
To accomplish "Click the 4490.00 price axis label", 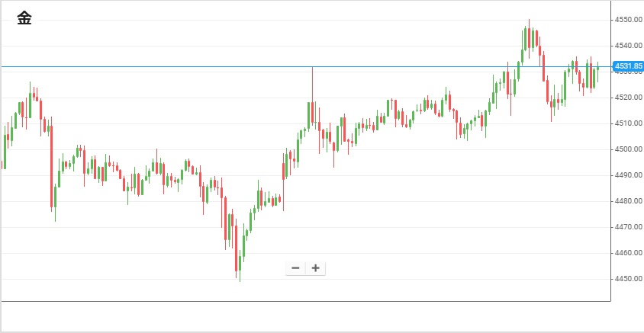I will [x=628, y=175].
